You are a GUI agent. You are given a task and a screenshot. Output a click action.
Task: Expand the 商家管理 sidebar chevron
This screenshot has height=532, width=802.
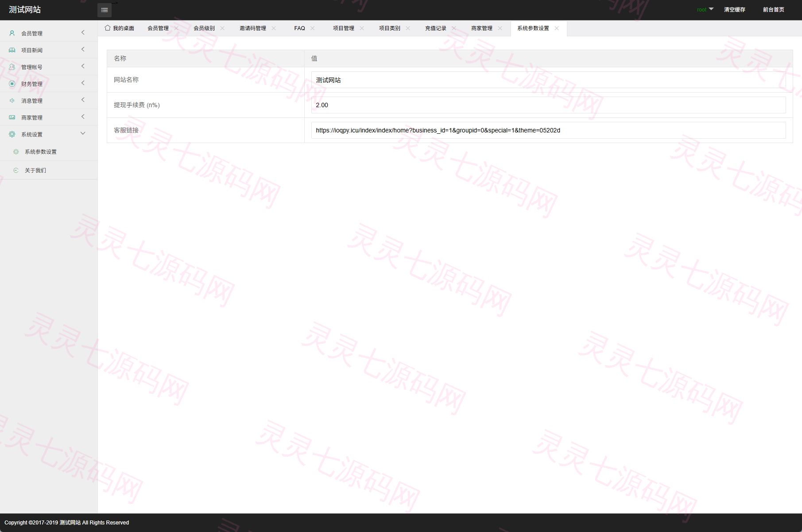tap(83, 116)
